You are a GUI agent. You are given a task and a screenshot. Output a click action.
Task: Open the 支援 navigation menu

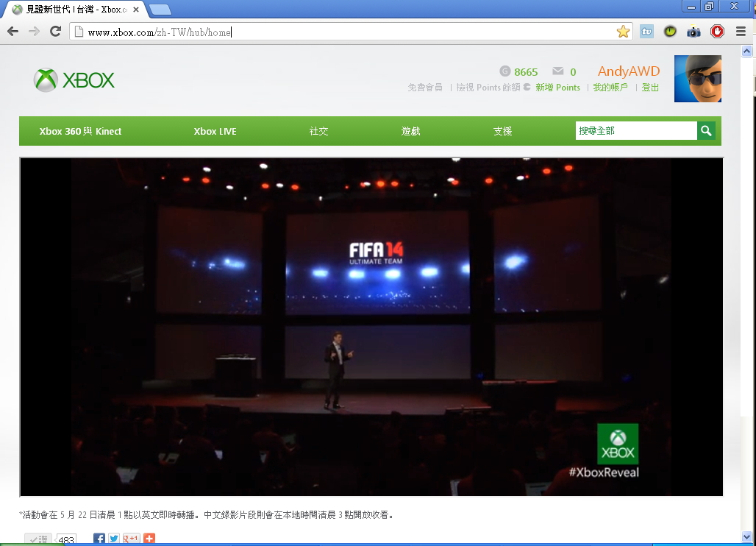pos(502,131)
